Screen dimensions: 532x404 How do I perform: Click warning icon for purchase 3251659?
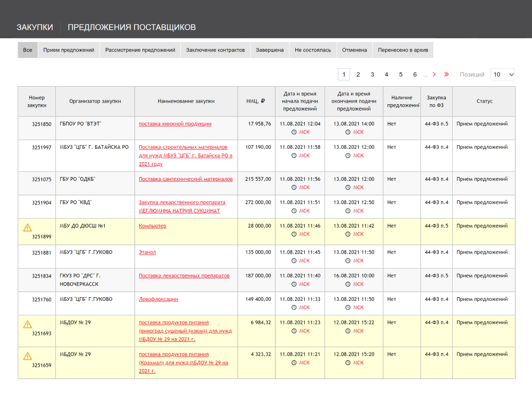coord(28,356)
